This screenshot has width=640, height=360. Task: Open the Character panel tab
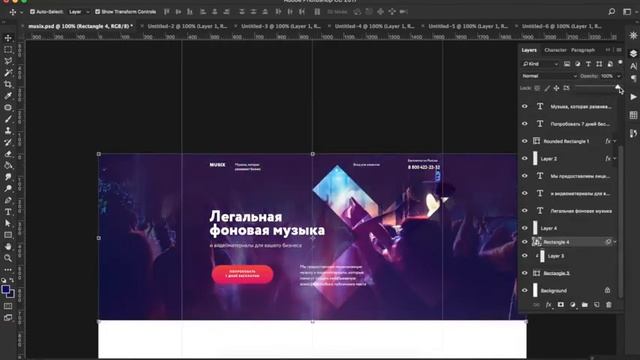point(555,50)
